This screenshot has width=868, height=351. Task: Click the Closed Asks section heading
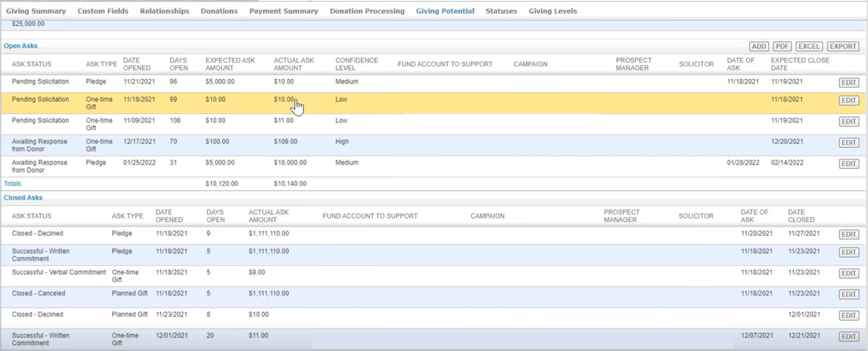pyautogui.click(x=23, y=198)
